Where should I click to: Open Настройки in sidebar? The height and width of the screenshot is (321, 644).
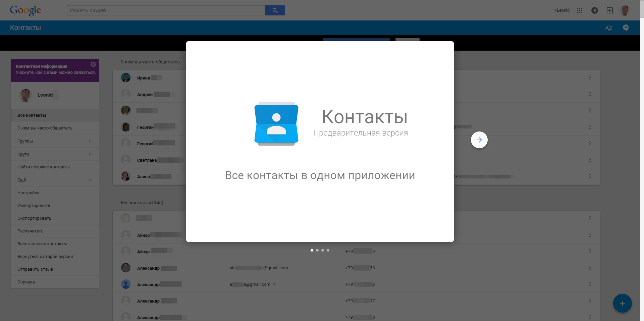point(55,193)
